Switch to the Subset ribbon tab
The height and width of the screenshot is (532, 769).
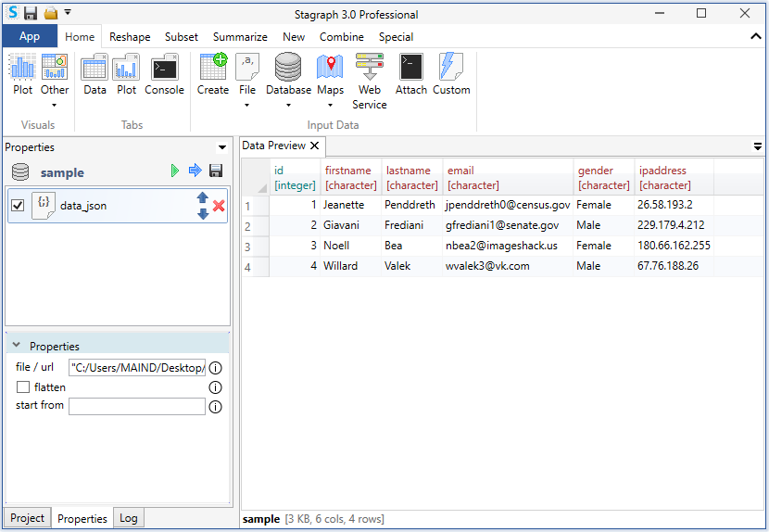[181, 37]
